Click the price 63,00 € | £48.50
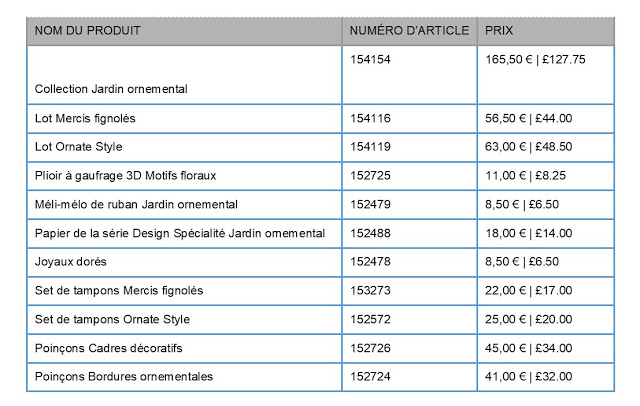This screenshot has height=406, width=640. click(528, 146)
